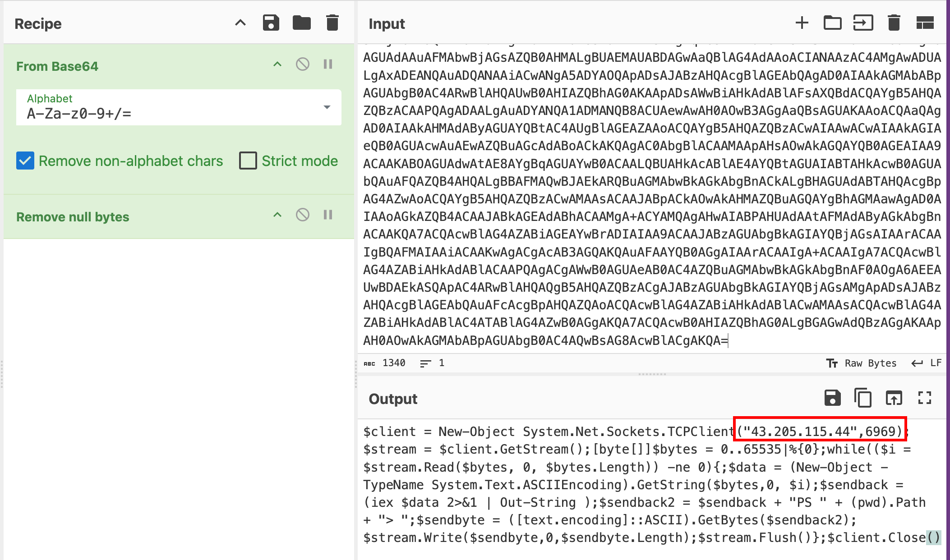The image size is (950, 560).
Task: Save the recipe with the disk icon
Action: tap(271, 23)
